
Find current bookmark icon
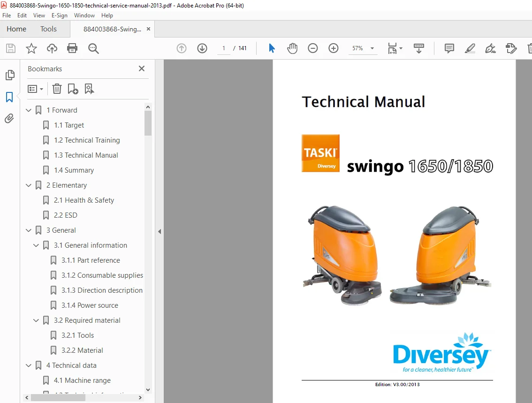[89, 89]
